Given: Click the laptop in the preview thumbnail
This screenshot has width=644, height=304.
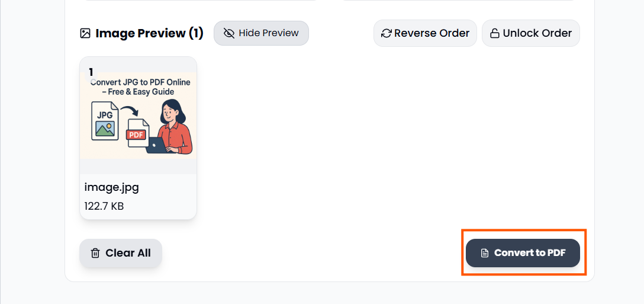Looking at the screenshot, I should 156,146.
